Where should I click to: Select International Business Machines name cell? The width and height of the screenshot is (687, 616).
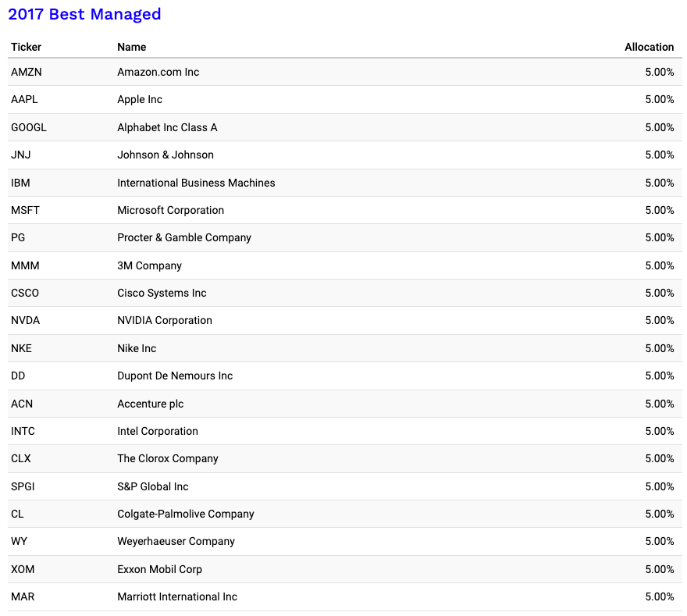point(196,183)
